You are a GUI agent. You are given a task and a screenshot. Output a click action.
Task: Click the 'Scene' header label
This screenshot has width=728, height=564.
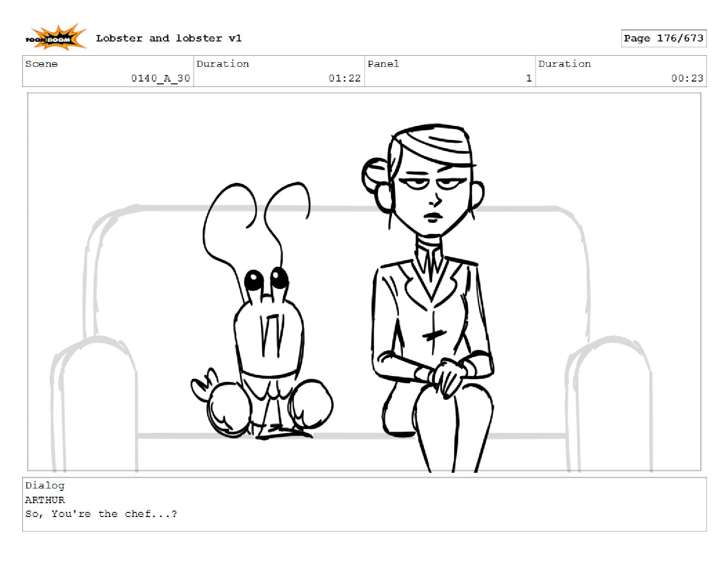point(41,64)
